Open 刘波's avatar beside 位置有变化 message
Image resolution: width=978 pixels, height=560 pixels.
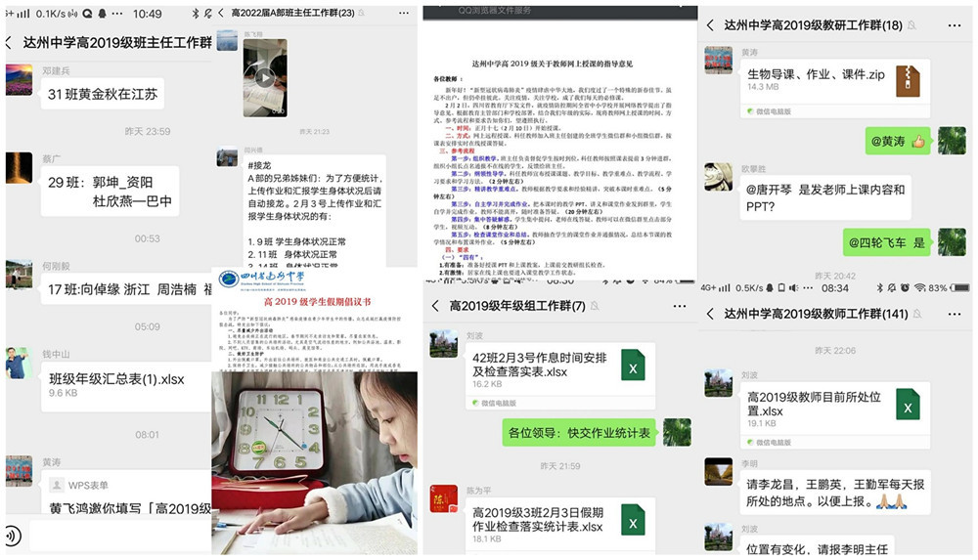[x=719, y=537]
